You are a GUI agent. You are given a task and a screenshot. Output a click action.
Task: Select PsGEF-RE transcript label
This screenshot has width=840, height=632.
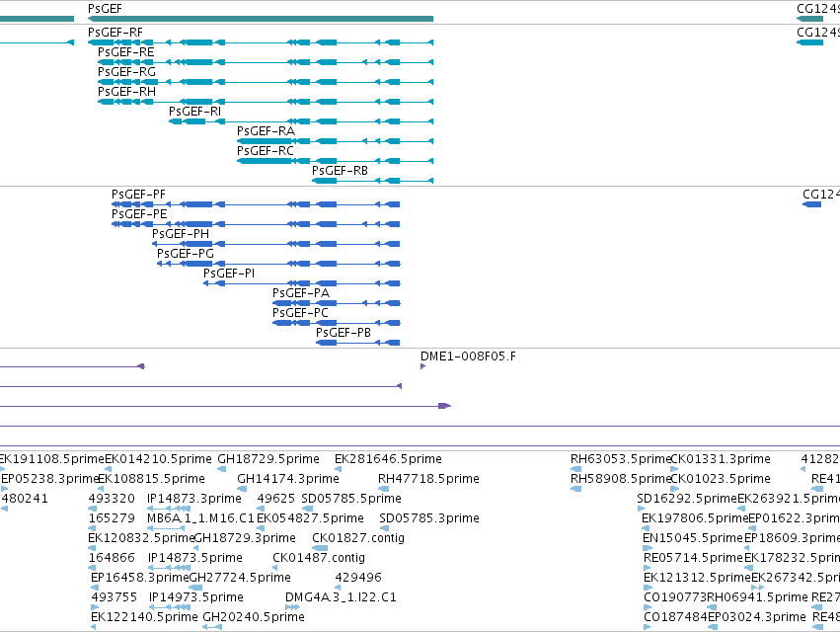click(x=126, y=52)
